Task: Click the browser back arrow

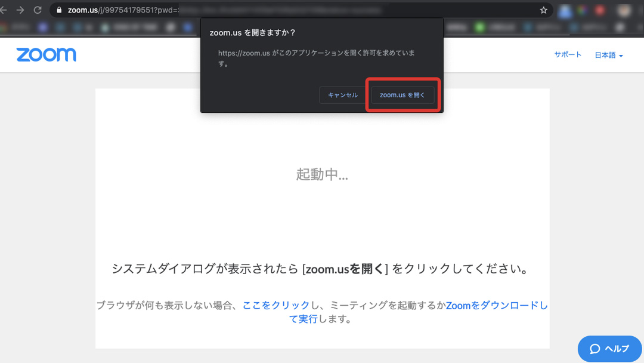Action: coord(4,10)
